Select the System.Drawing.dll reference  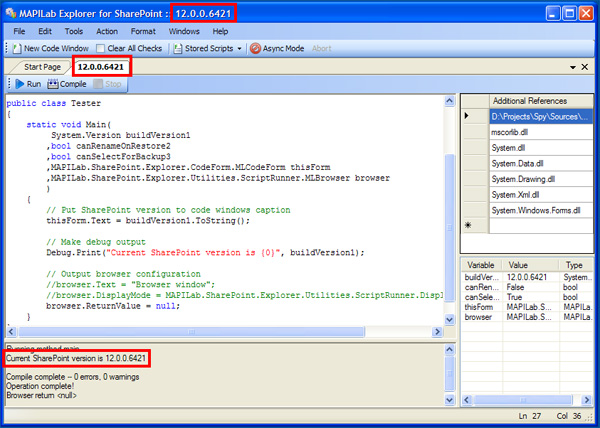coord(541,179)
